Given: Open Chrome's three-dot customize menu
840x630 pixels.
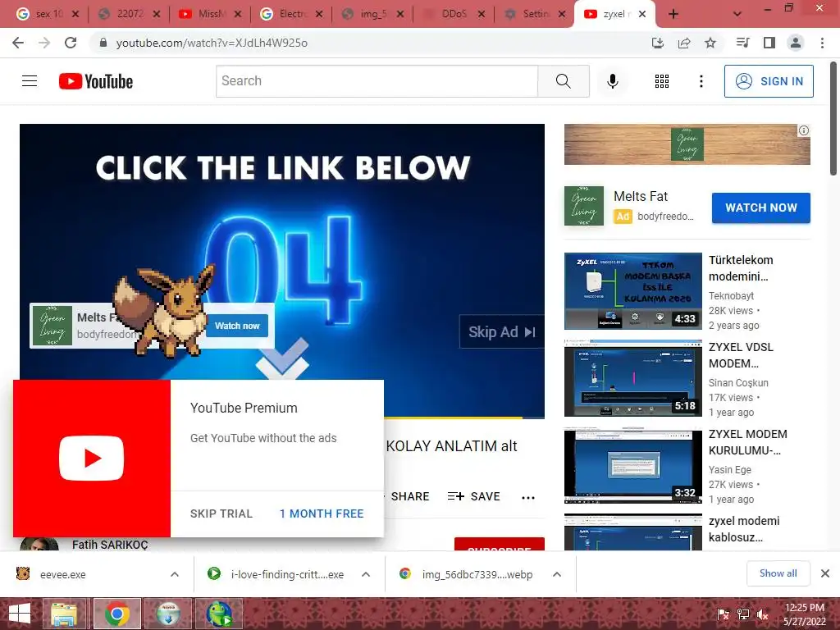Looking at the screenshot, I should tap(822, 43).
